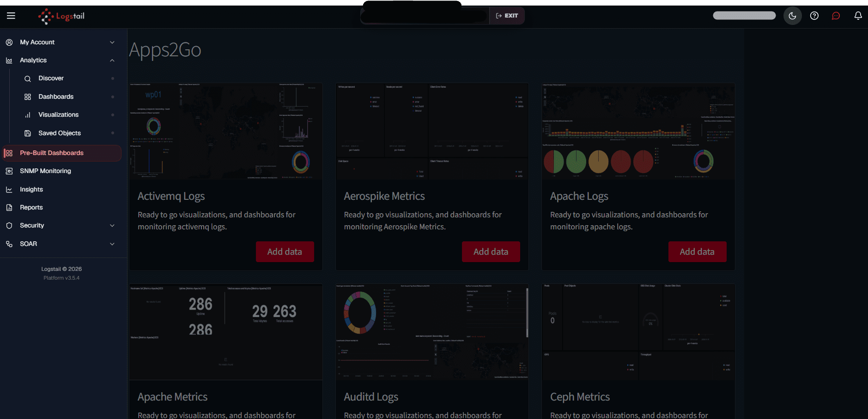Open the Ceph Metrics dashboard thumbnail
The height and width of the screenshot is (419, 868).
(x=638, y=332)
